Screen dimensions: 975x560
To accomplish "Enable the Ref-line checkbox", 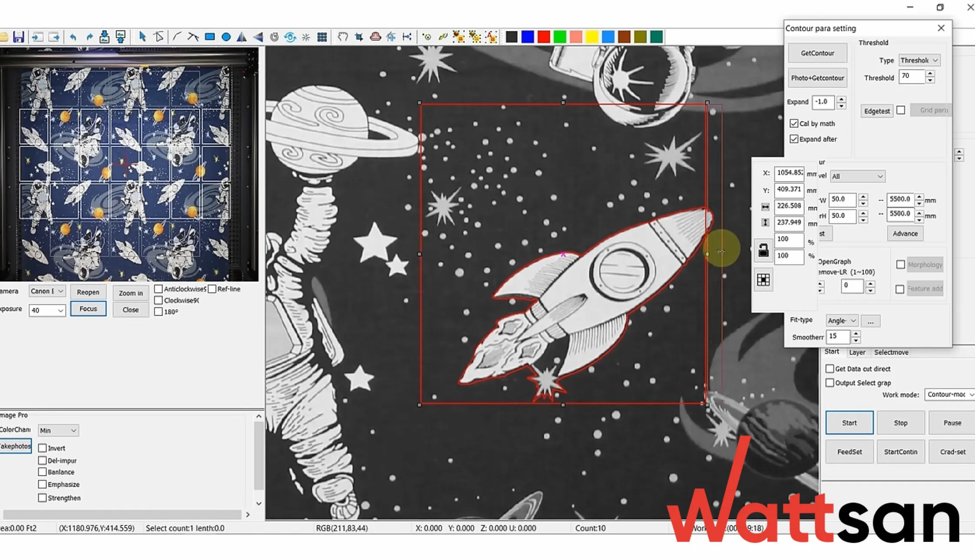I will [212, 289].
